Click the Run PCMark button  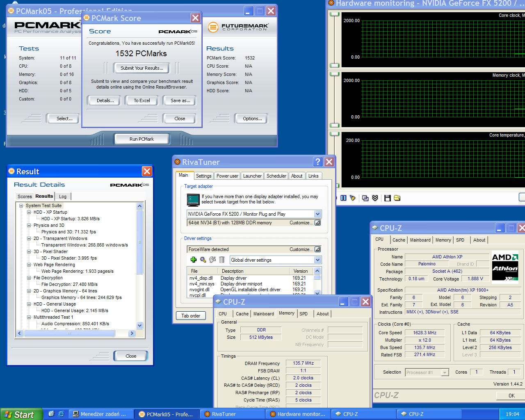pyautogui.click(x=142, y=139)
